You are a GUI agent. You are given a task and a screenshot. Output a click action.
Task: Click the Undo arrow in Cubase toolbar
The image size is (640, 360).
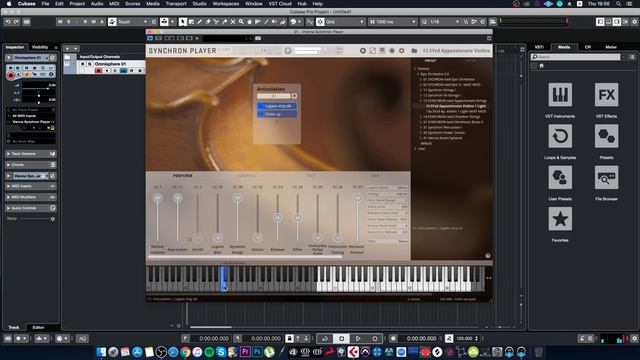click(x=8, y=22)
